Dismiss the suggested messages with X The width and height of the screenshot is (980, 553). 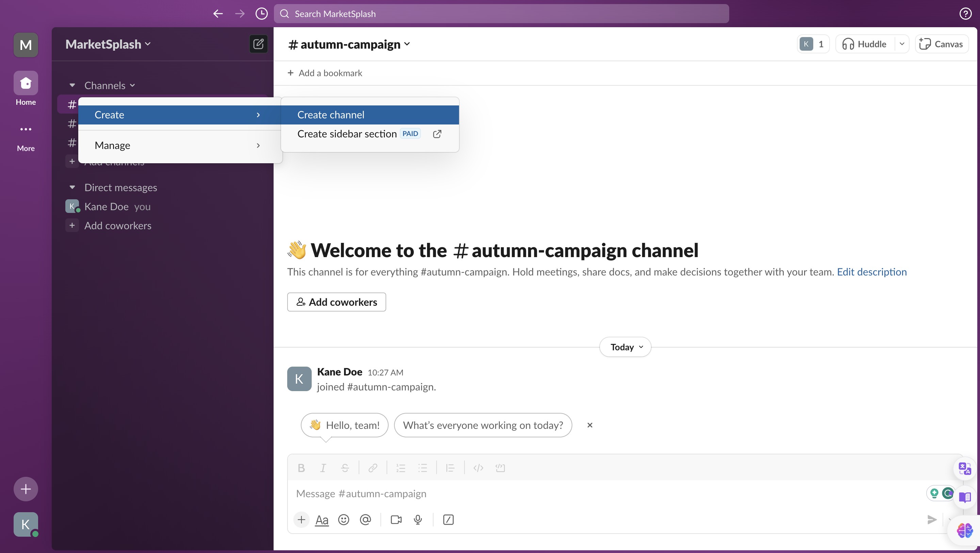click(x=590, y=425)
